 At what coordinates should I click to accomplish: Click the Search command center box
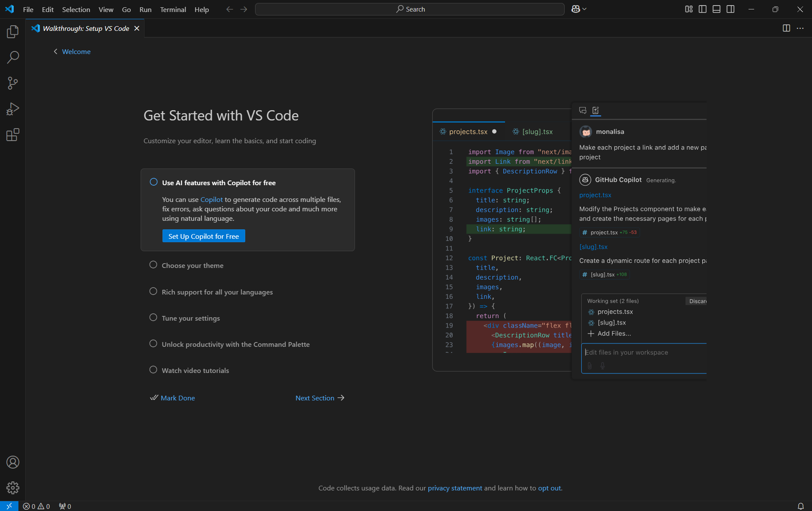[409, 9]
